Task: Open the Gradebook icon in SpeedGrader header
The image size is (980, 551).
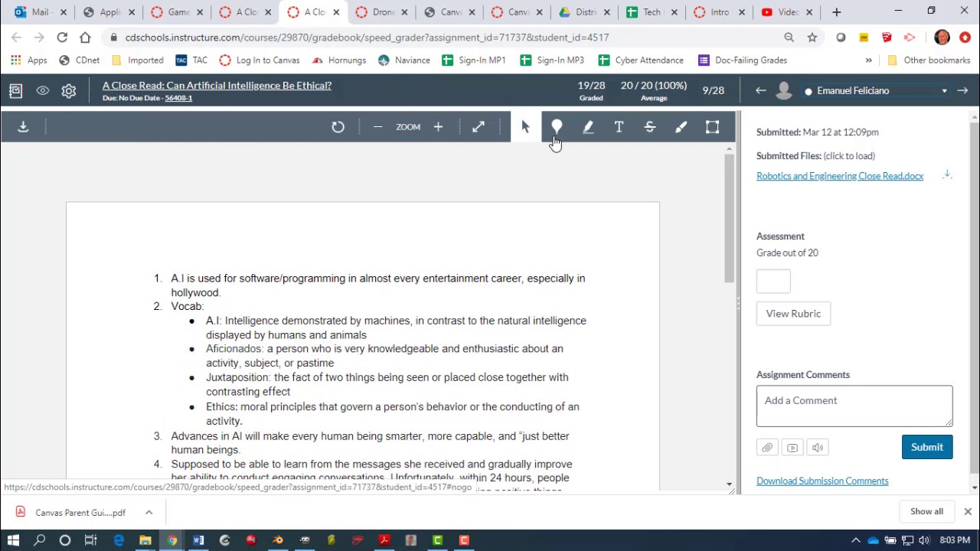Action: [15, 91]
